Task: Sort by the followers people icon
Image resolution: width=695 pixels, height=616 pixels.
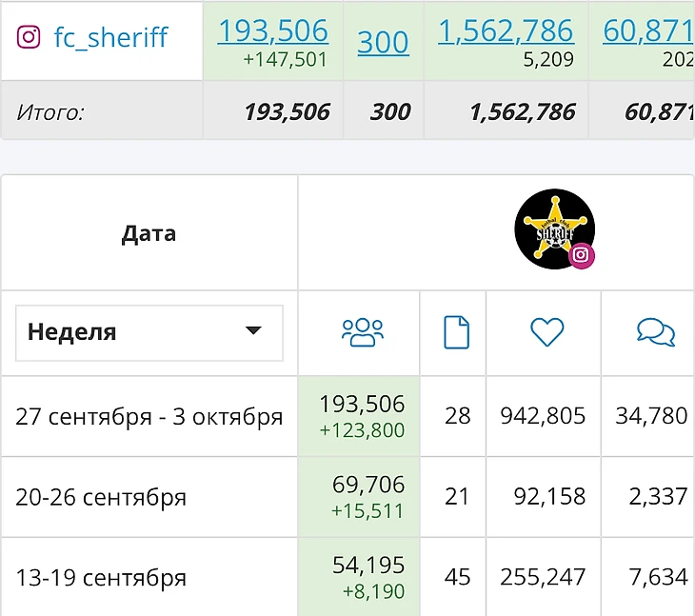Action: (362, 331)
